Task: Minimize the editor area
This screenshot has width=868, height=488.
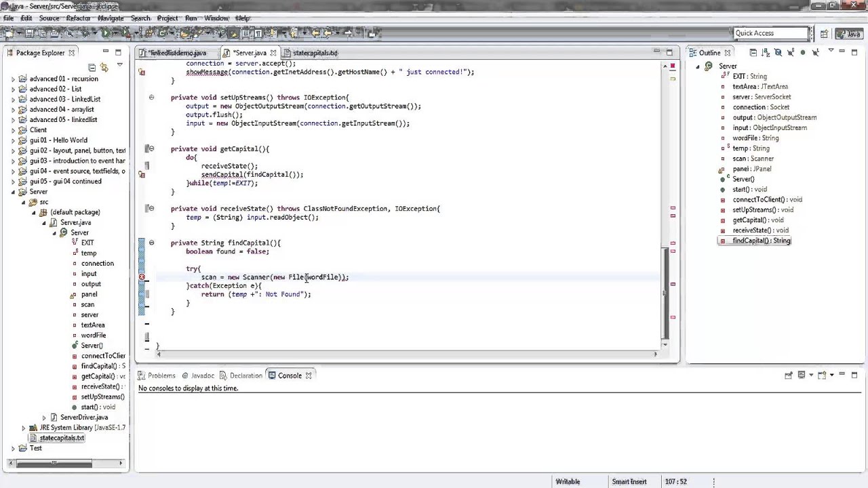Action: [656, 52]
